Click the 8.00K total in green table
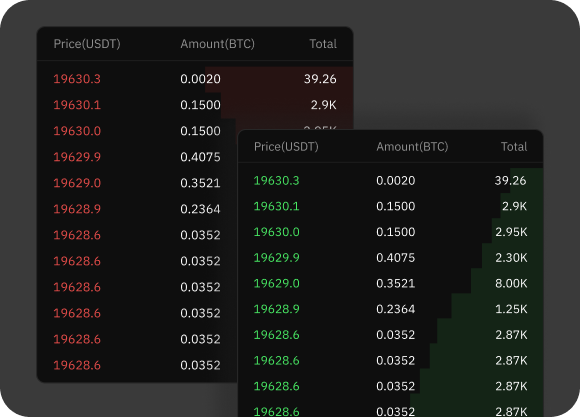 click(x=511, y=283)
